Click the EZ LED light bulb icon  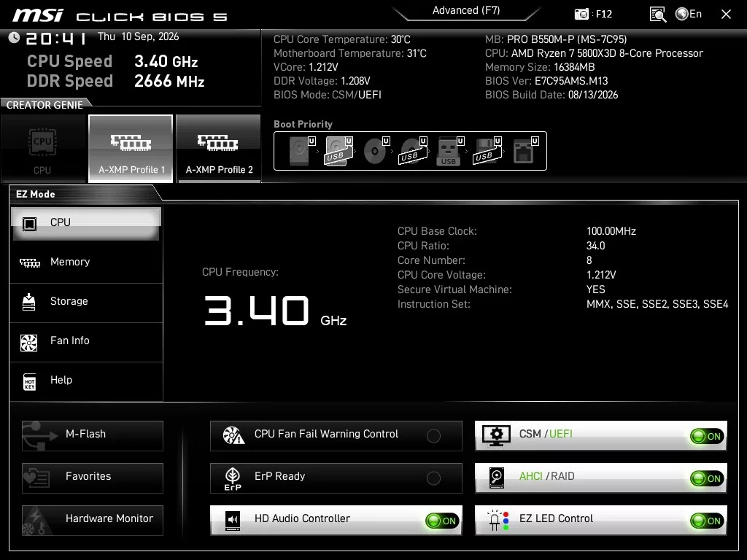click(x=498, y=521)
